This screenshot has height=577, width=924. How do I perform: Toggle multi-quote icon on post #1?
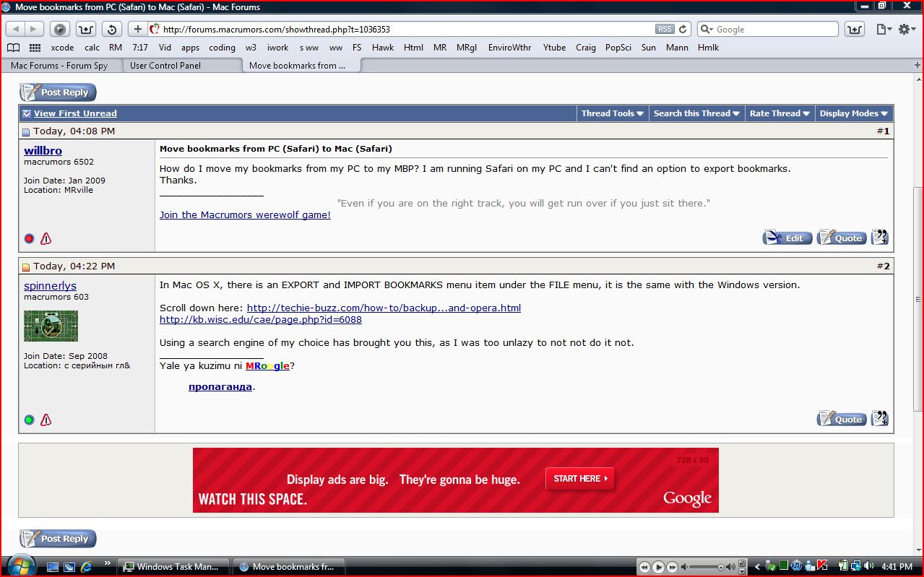click(x=879, y=238)
